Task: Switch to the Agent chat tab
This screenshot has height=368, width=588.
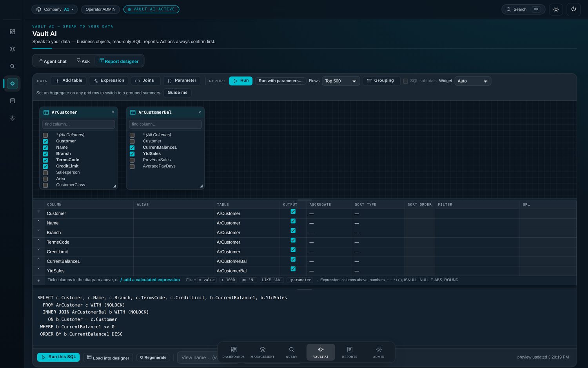Action: tap(53, 61)
